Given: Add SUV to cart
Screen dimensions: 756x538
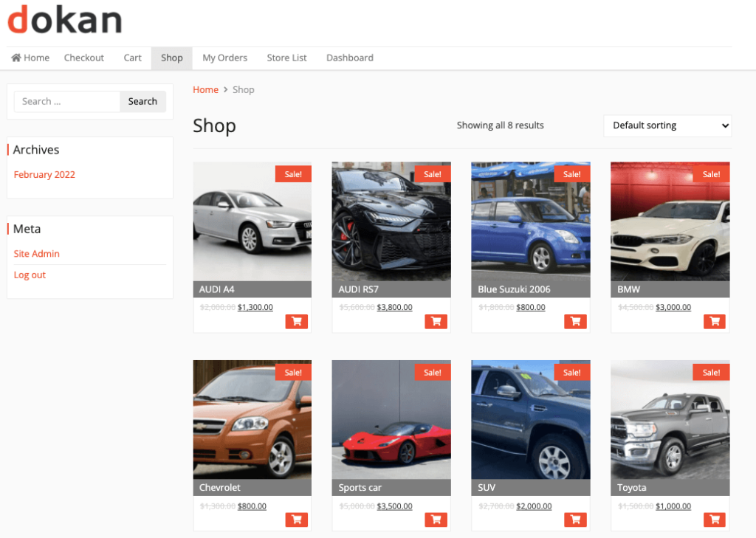Looking at the screenshot, I should (x=575, y=520).
